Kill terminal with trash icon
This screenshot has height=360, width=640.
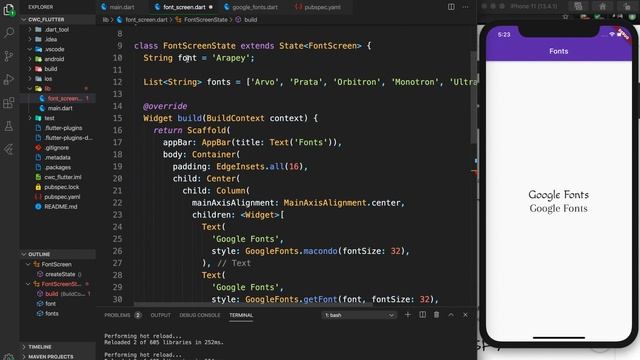[437, 315]
